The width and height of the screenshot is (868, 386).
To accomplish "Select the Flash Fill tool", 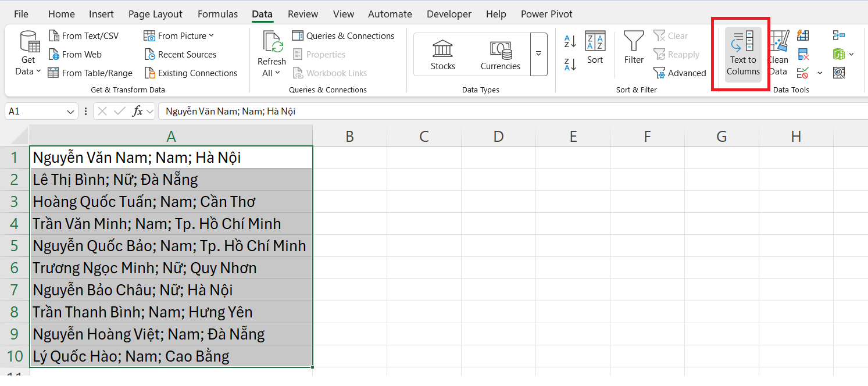I will (803, 35).
